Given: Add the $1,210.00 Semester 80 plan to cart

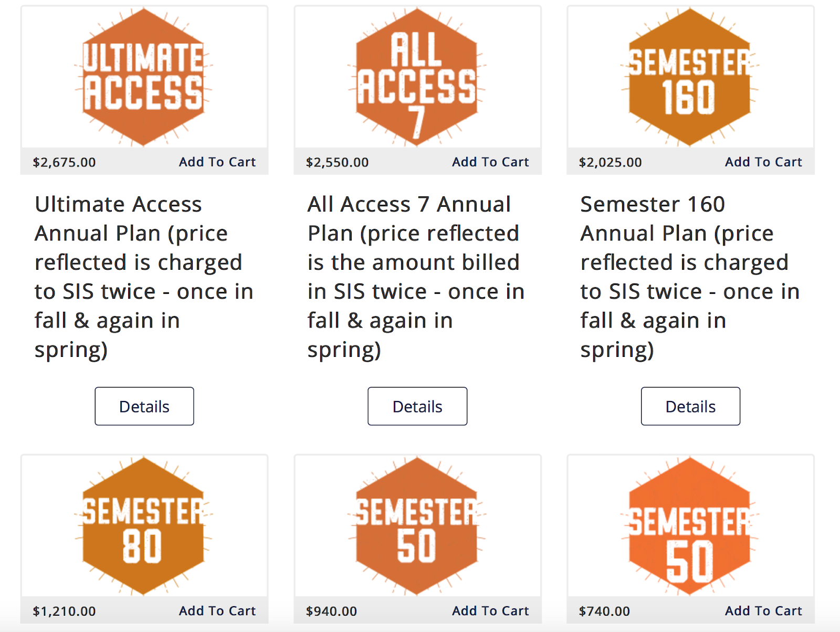Looking at the screenshot, I should click(217, 611).
